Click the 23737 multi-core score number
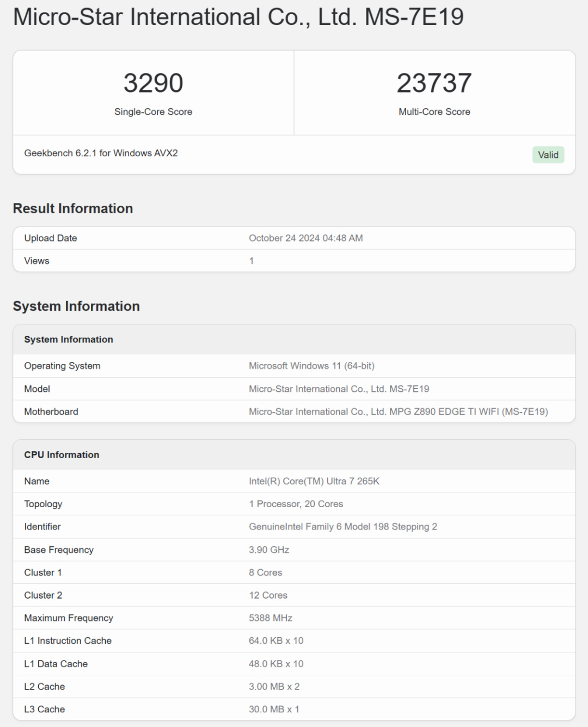The height and width of the screenshot is (727, 588). (x=434, y=83)
